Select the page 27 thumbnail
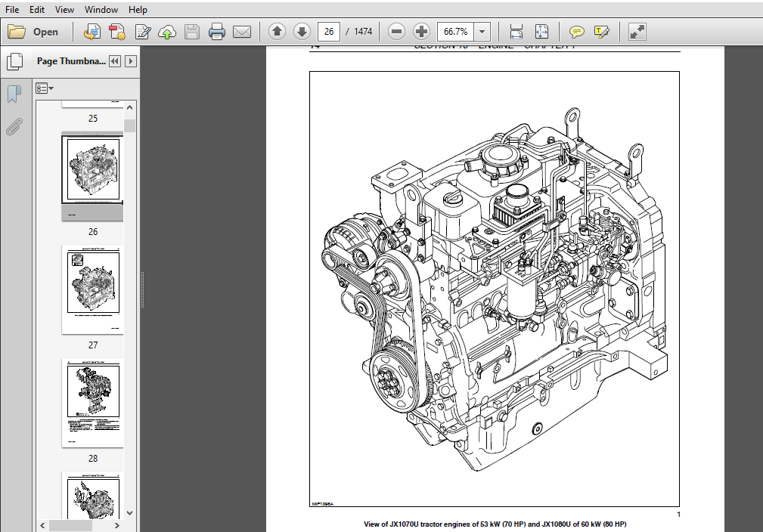Viewport: 763px width, 532px height. pyautogui.click(x=92, y=290)
